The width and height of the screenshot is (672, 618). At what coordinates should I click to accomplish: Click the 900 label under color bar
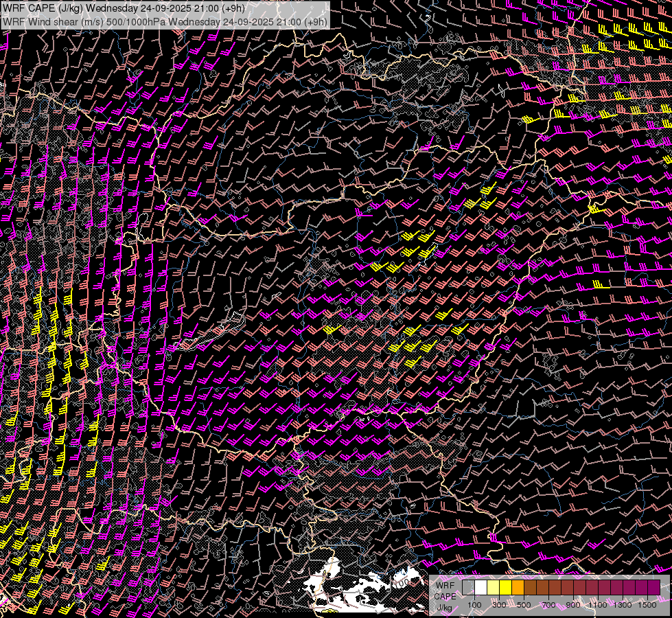573,605
